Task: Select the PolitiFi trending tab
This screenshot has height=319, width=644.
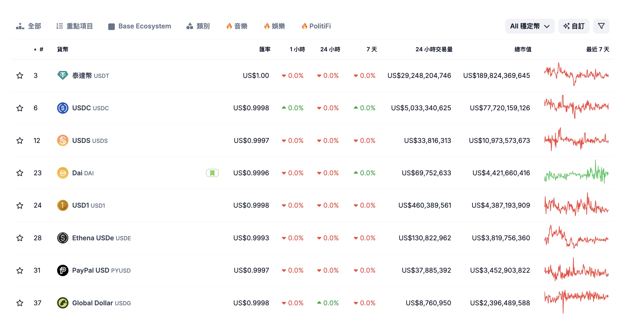Action: (x=316, y=26)
